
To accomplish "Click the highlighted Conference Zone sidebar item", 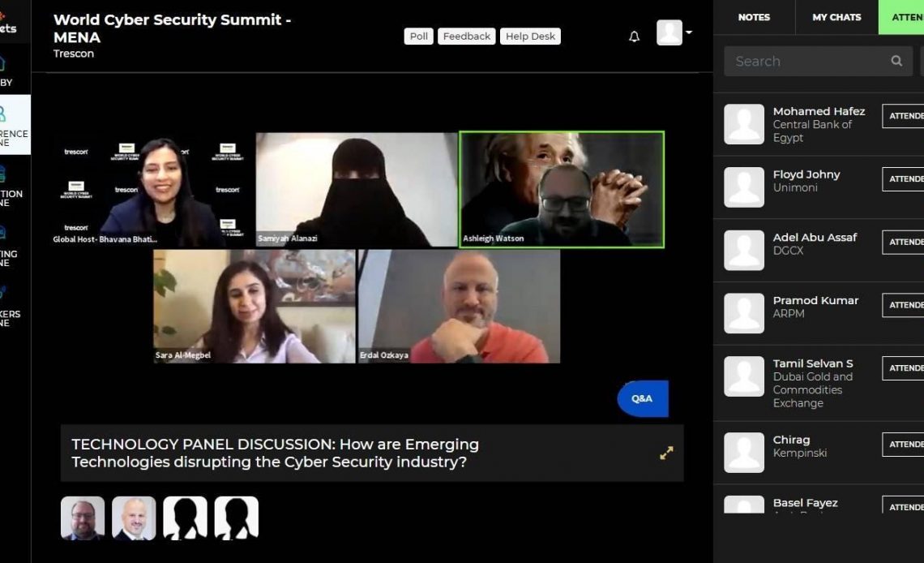I will tap(15, 124).
